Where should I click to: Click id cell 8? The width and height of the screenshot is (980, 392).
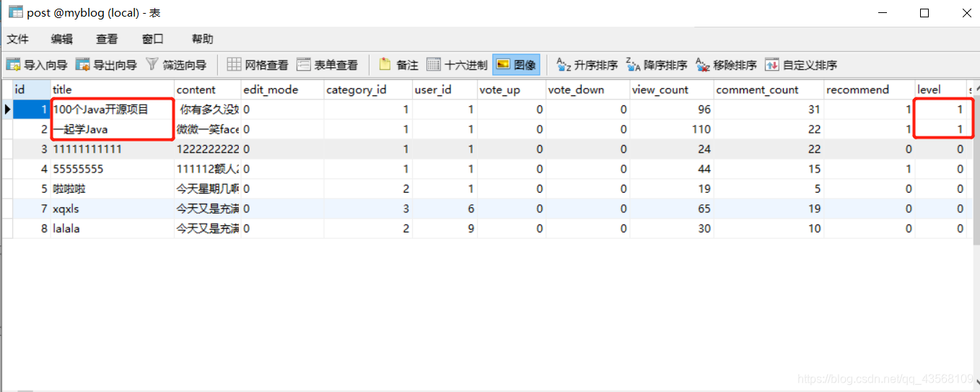point(31,228)
